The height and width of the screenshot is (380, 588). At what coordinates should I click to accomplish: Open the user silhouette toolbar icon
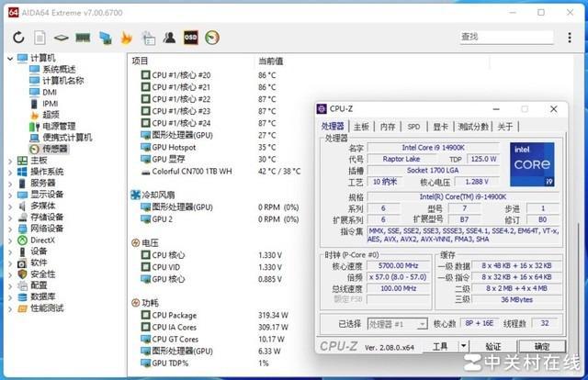169,38
